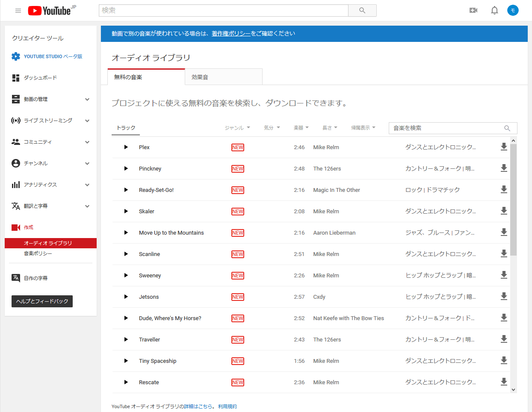Open the 利用規約 link

(x=228, y=406)
